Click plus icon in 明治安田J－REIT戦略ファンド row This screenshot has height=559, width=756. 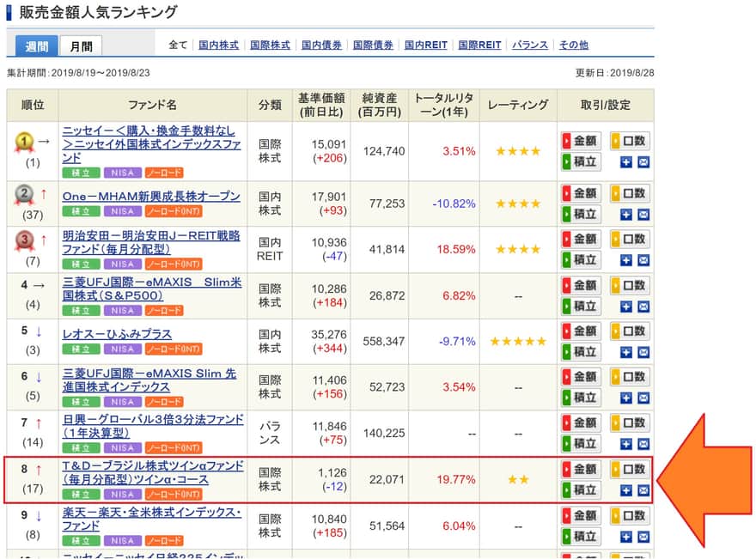pos(625,260)
